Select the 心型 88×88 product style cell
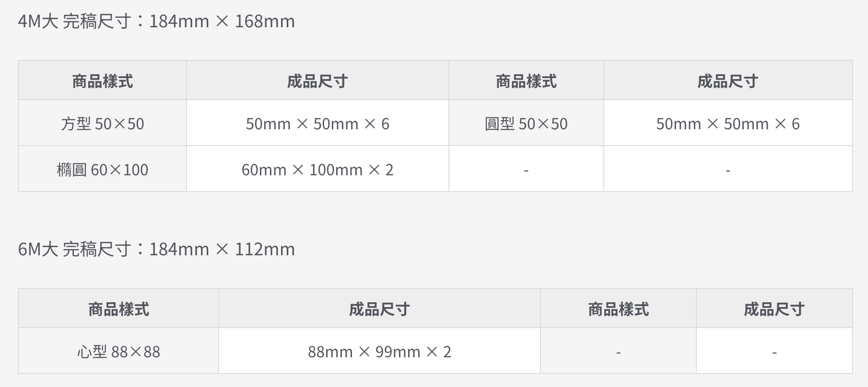 118,352
